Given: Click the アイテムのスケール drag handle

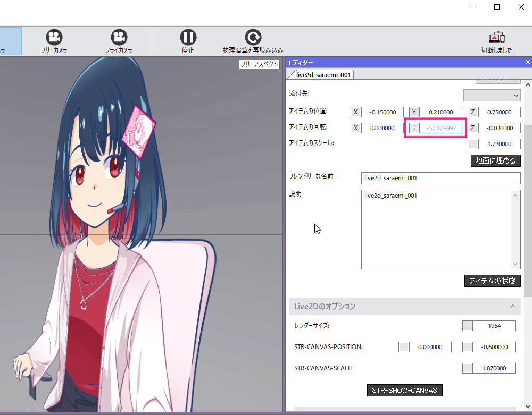Looking at the screenshot, I should tap(472, 144).
